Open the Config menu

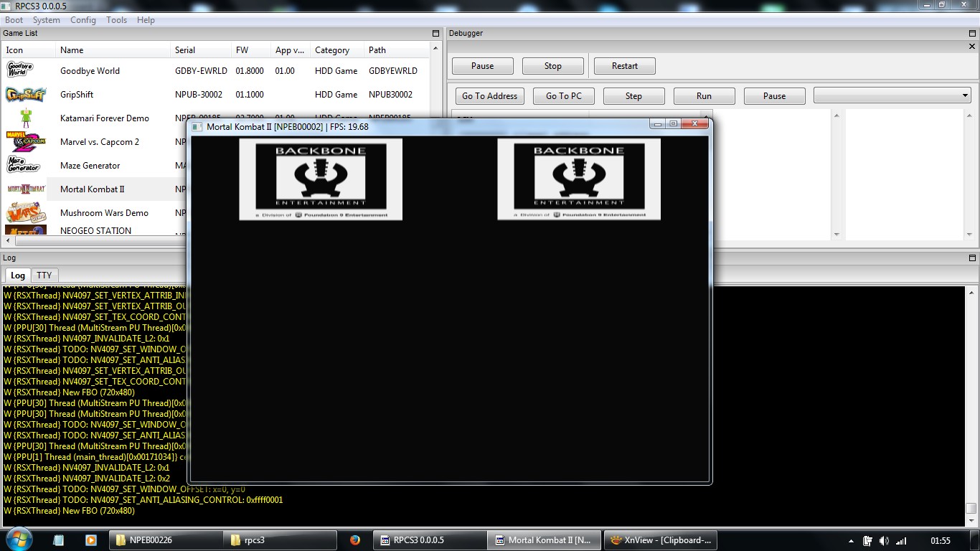(x=83, y=20)
